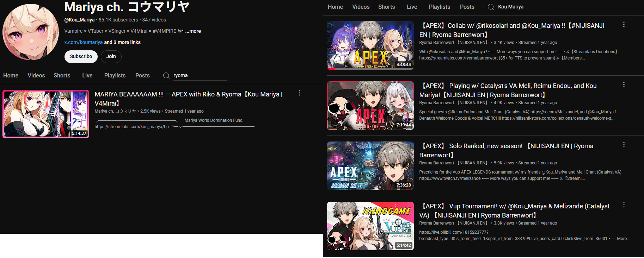644x258 pixels.
Task: Click the Join membership button
Action: [x=111, y=56]
